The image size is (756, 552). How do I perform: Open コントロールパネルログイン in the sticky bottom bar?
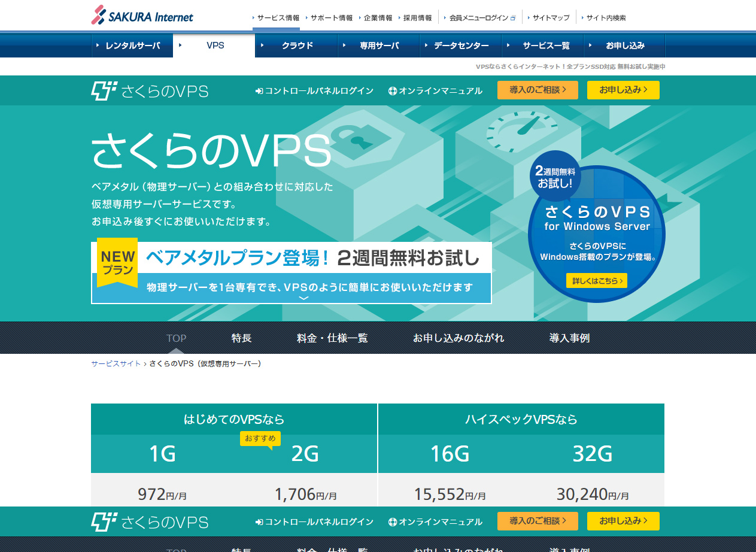pos(314,521)
